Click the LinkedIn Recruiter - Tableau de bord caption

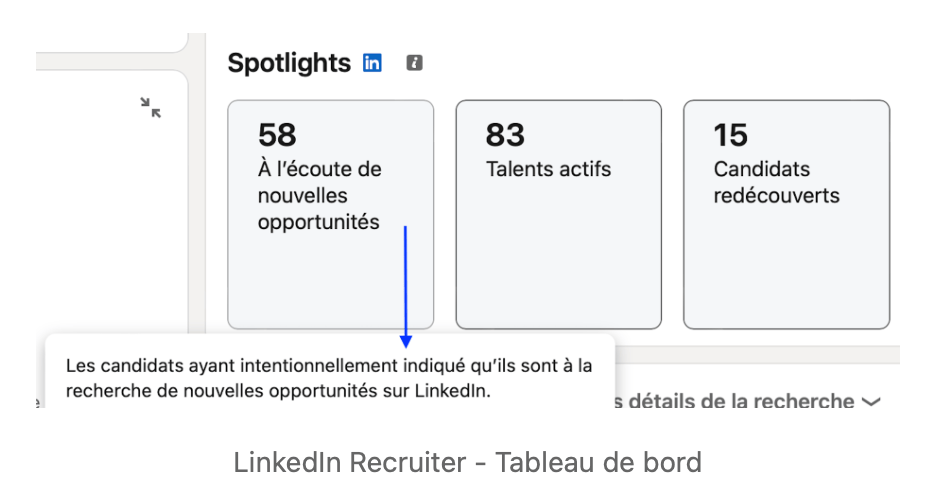tap(467, 462)
